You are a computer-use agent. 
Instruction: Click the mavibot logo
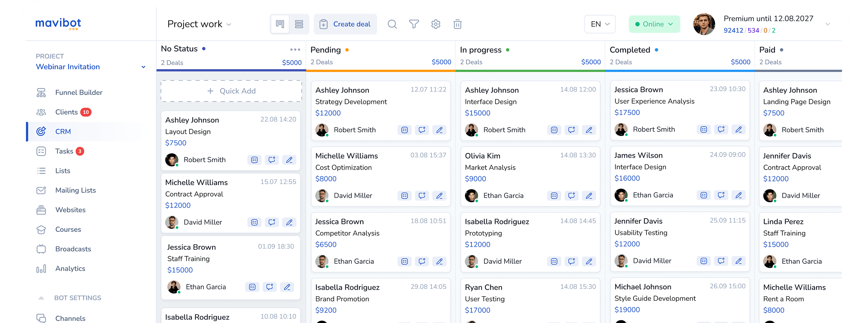click(58, 24)
